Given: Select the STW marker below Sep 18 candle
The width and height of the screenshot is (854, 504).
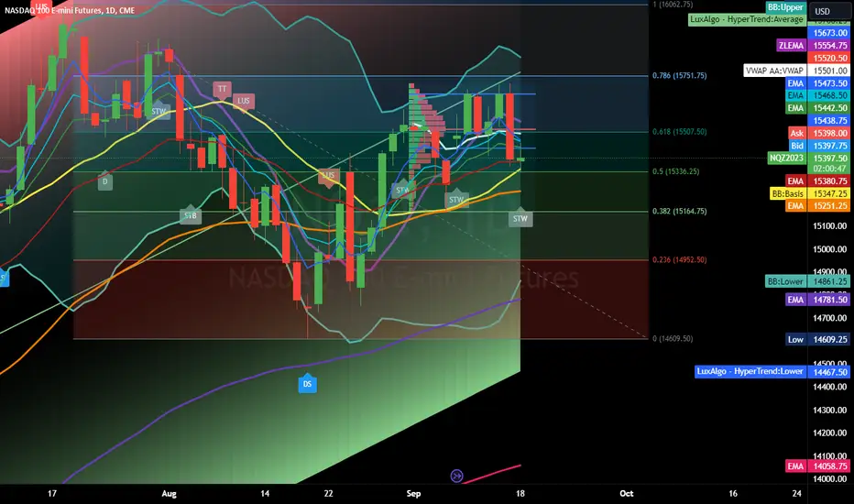Looking at the screenshot, I should [x=520, y=217].
